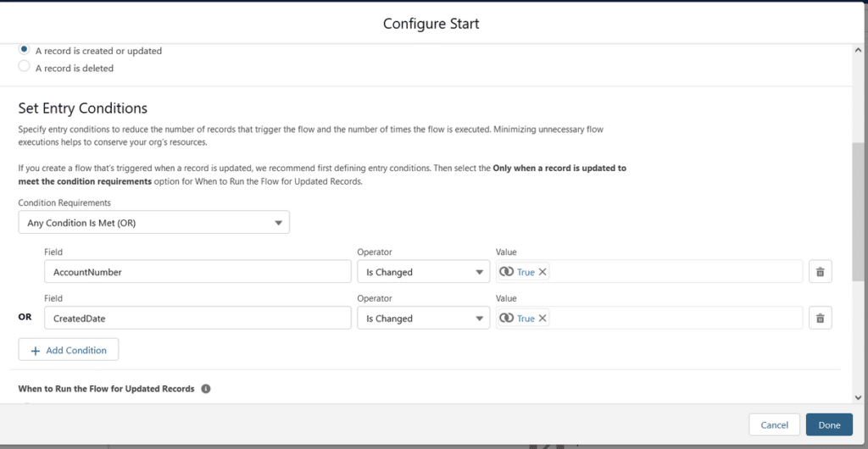Expand Operator dropdown for AccountNumber
Screen dimensions: 868x449
[x=424, y=271]
